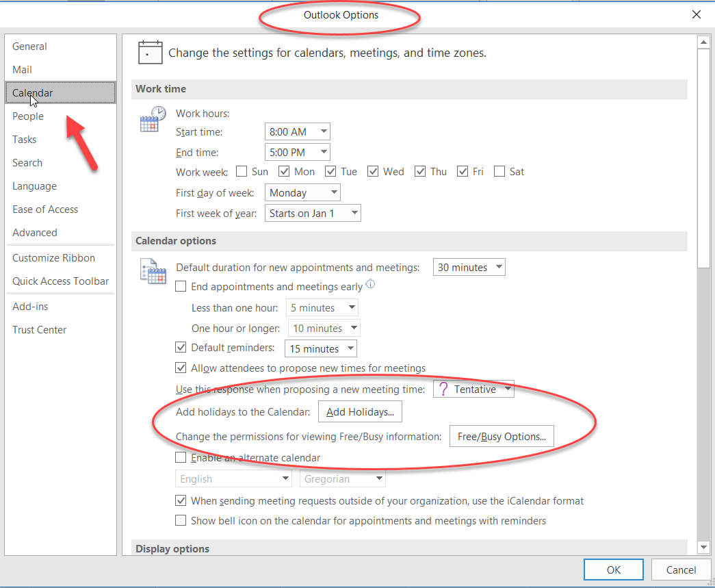Uncheck the Tue work week checkbox
This screenshot has width=715, height=588.
pyautogui.click(x=330, y=172)
